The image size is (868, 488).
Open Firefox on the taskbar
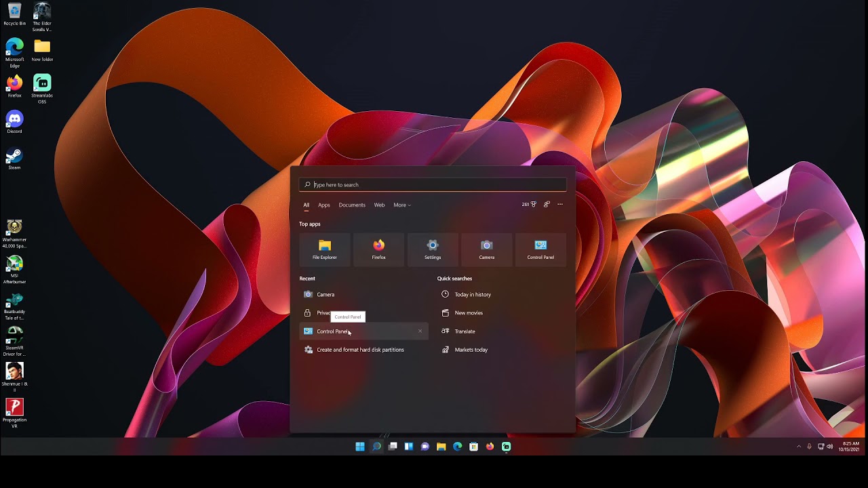point(490,447)
